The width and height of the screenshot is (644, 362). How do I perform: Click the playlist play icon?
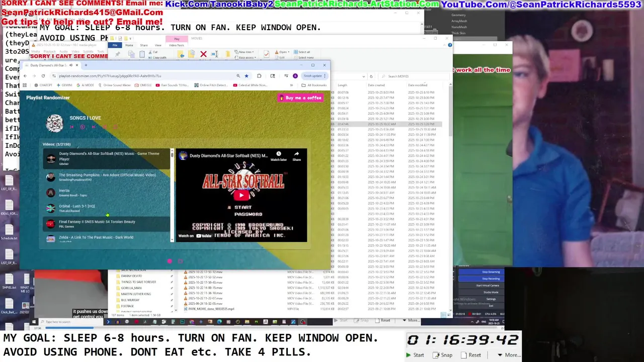pyautogui.click(x=83, y=127)
